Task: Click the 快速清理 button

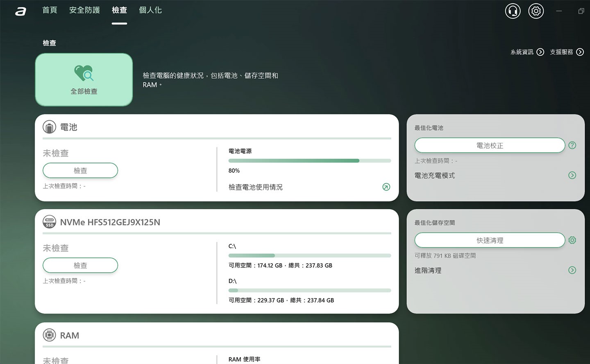Action: [490, 240]
